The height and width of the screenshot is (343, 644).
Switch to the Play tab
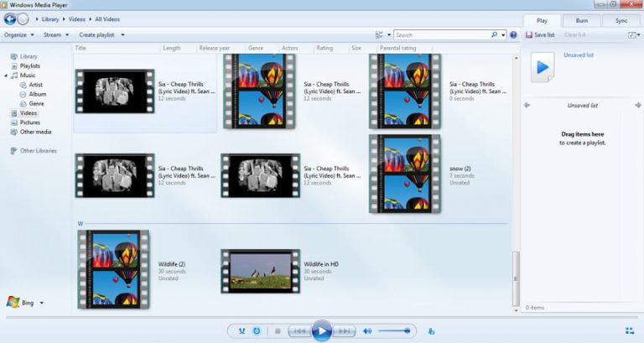point(542,20)
